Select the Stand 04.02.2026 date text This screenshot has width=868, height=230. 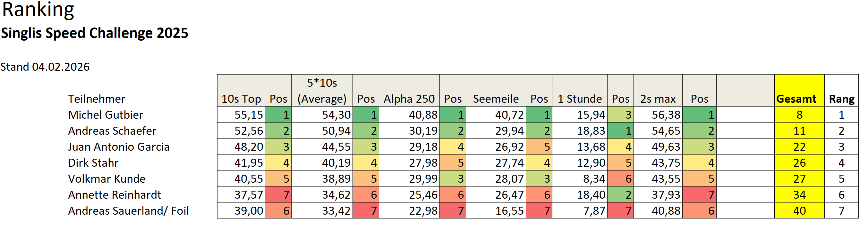click(45, 67)
